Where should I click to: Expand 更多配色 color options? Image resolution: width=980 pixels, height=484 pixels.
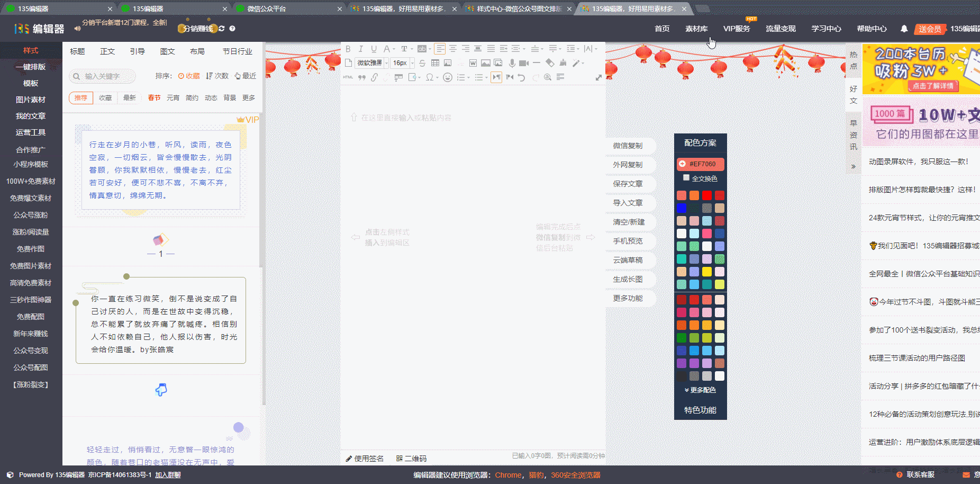pyautogui.click(x=700, y=390)
